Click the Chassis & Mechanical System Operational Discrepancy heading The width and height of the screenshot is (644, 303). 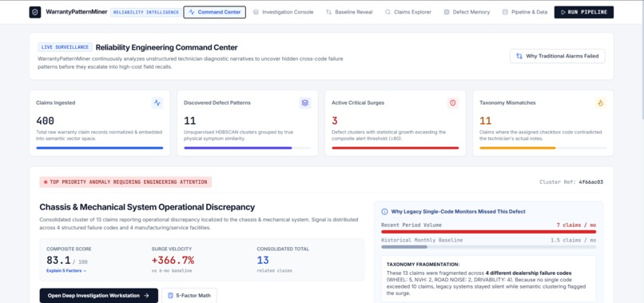click(147, 207)
